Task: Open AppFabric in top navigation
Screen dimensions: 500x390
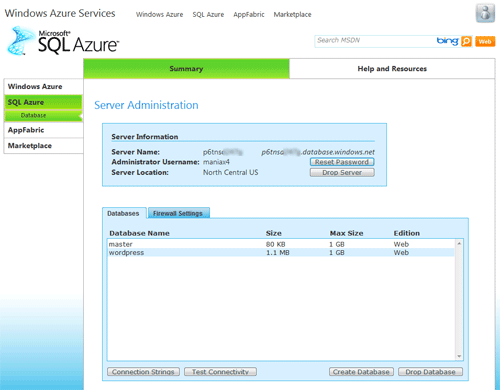Action: (x=249, y=15)
